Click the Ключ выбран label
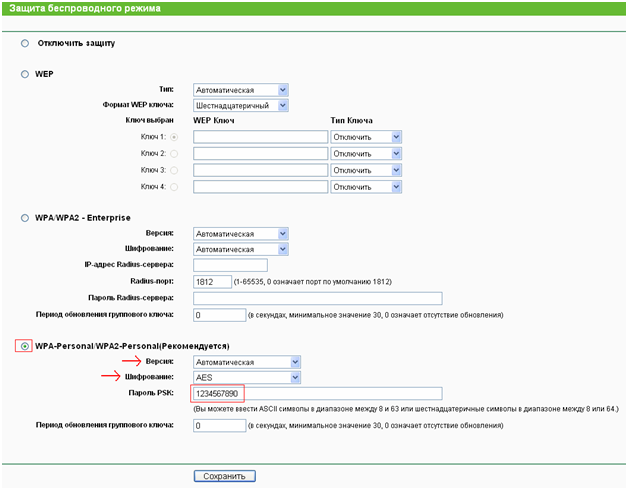 pos(149,120)
